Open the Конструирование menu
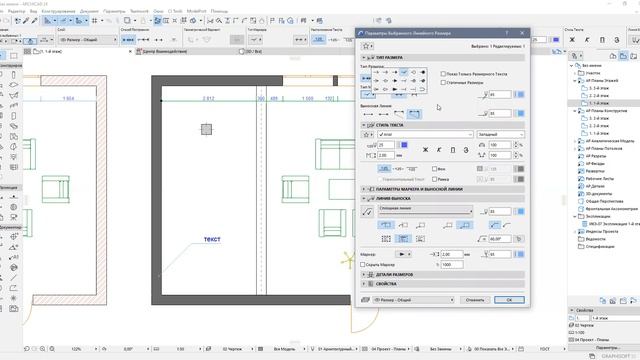 (x=58, y=11)
